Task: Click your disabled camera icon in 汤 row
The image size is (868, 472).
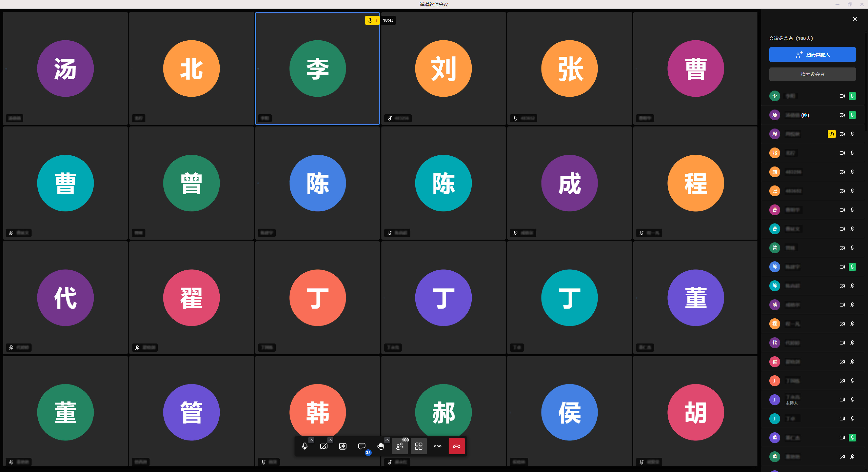Action: 842,115
